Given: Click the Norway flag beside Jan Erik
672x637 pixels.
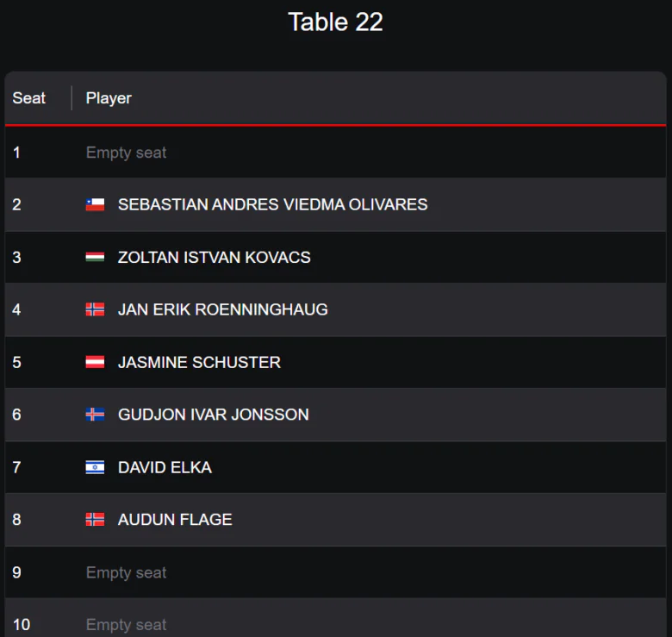Looking at the screenshot, I should pos(95,309).
